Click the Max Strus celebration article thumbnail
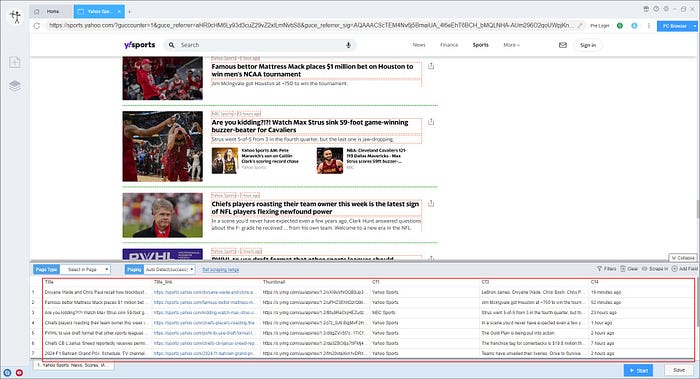 pos(162,146)
